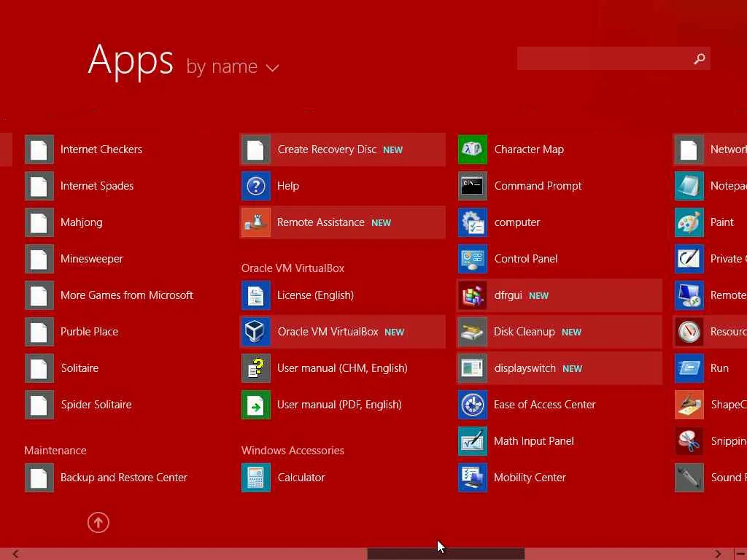Open Disk Cleanup icon
747x560 pixels.
click(472, 332)
